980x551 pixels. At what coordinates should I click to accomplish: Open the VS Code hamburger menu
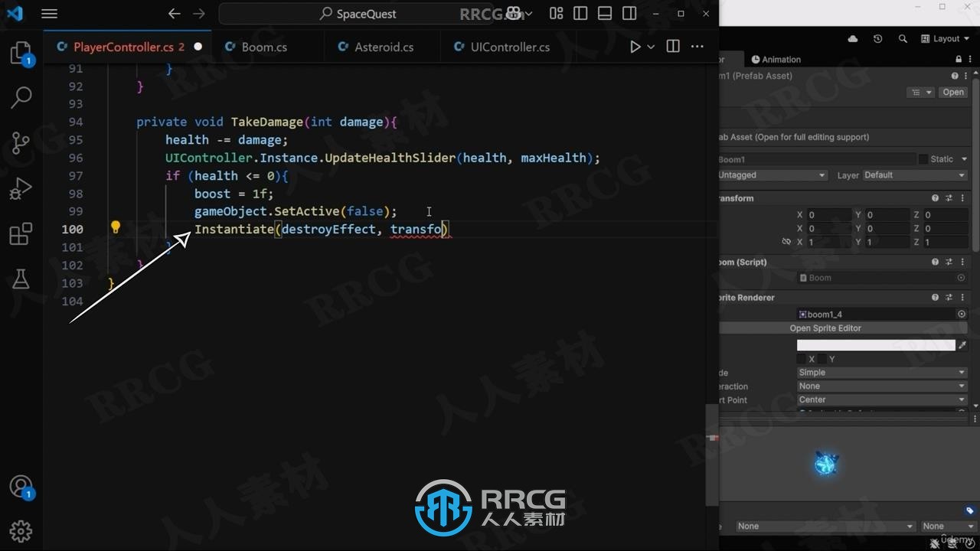click(49, 14)
